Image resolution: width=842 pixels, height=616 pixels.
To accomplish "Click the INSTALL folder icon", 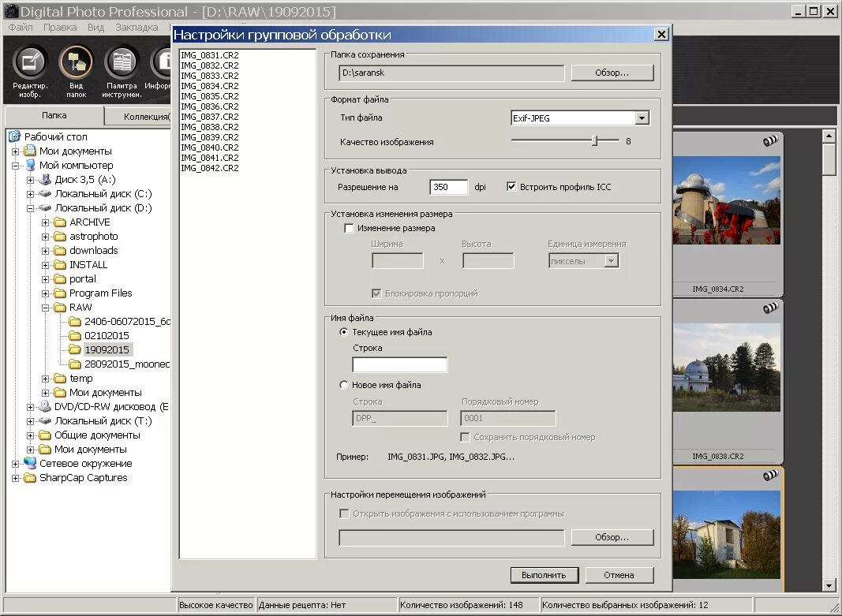I will click(x=60, y=264).
